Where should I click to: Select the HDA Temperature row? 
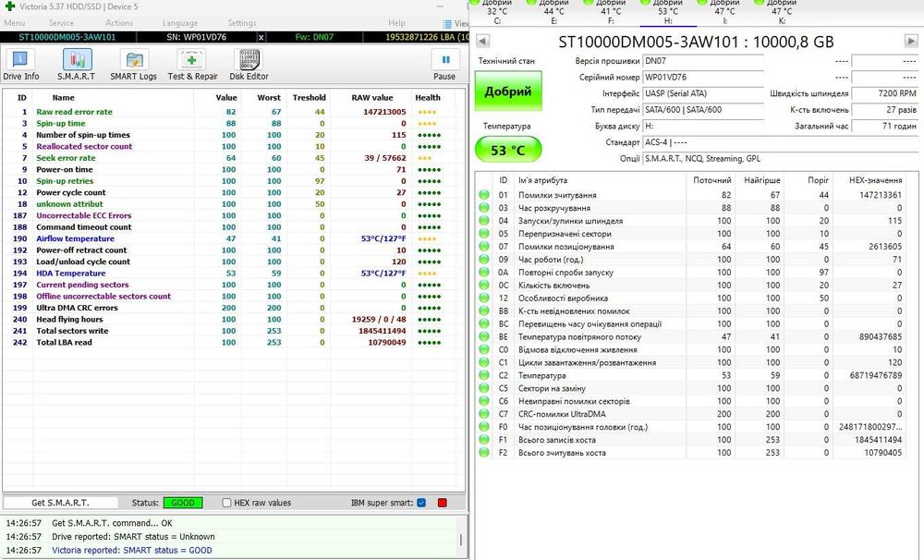coord(230,273)
